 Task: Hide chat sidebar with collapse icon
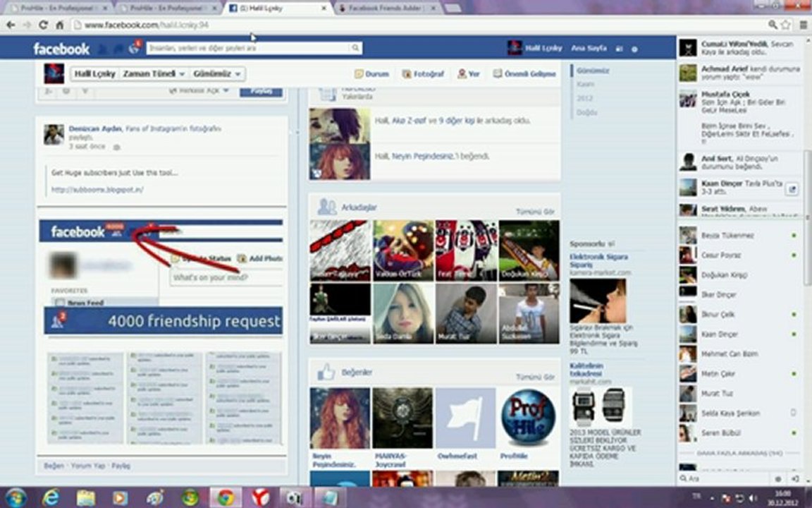coord(795,480)
